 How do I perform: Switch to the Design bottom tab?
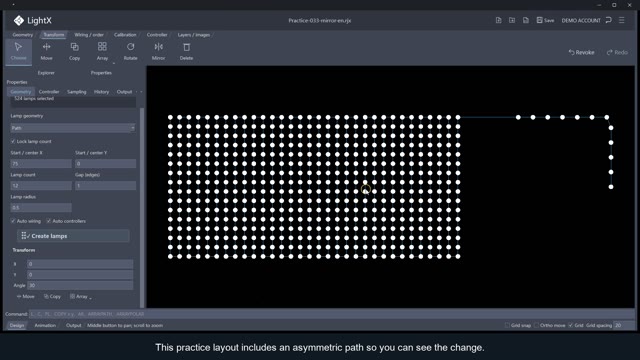tap(17, 325)
